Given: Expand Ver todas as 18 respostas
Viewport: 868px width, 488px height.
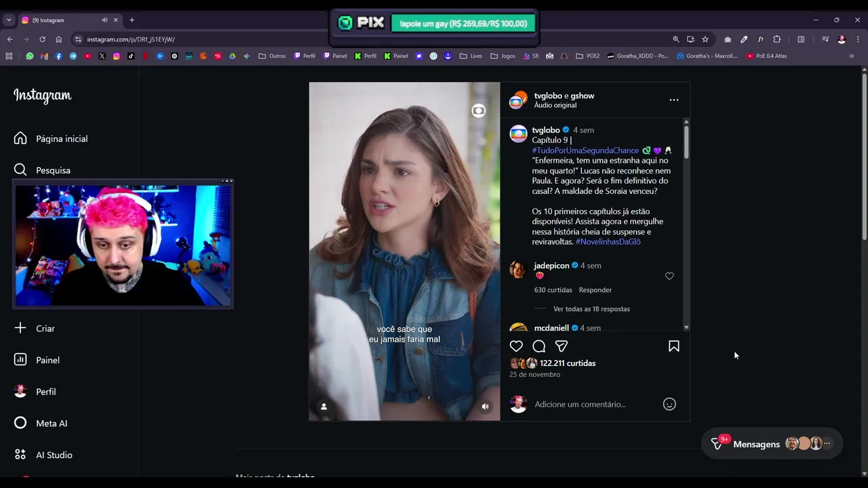Looking at the screenshot, I should click(x=591, y=309).
